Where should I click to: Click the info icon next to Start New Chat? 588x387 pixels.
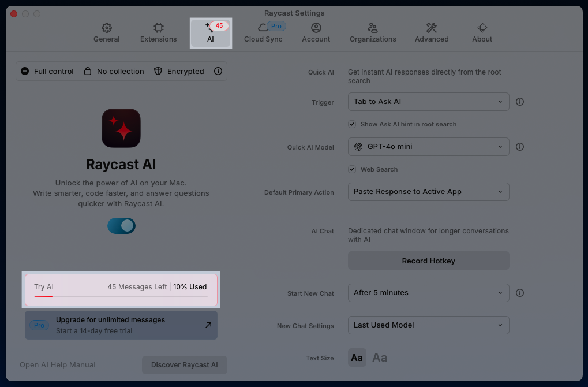click(x=520, y=292)
